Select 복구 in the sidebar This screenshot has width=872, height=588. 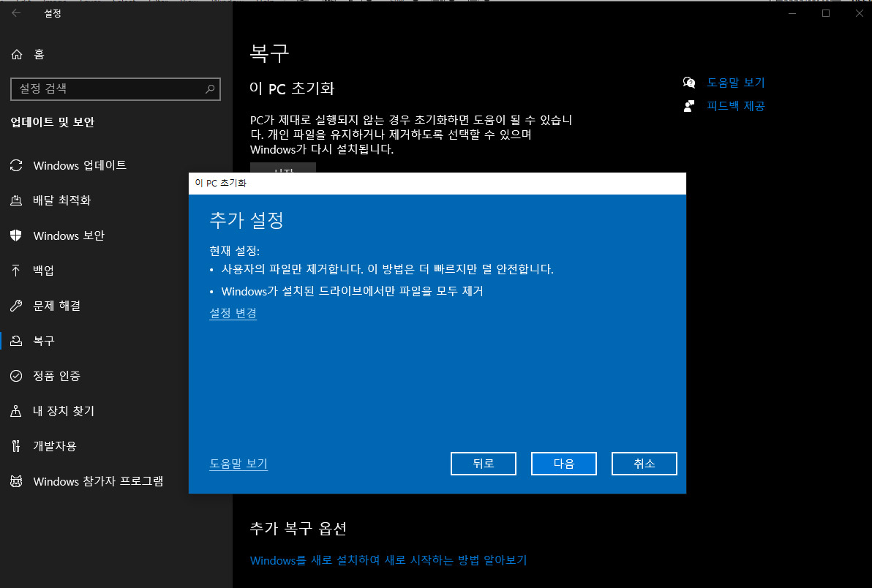tap(45, 341)
